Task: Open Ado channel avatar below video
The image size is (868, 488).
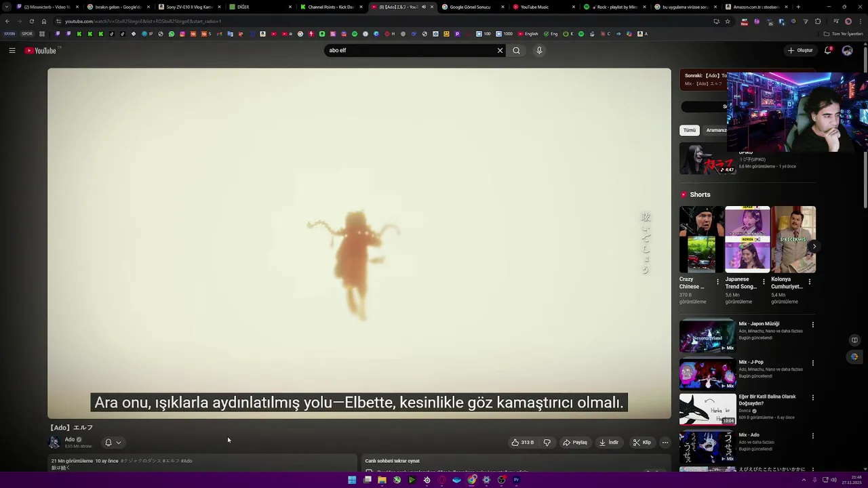Action: [54, 443]
